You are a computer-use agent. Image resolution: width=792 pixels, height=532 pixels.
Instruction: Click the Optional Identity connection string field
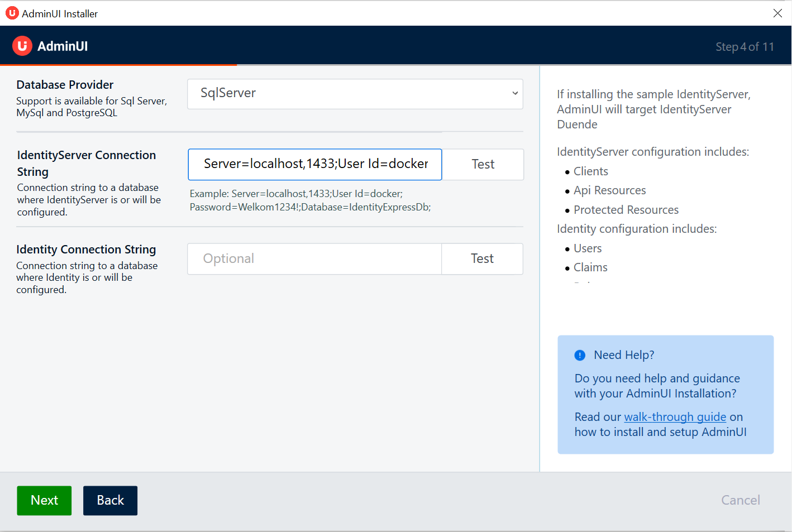[x=314, y=258]
